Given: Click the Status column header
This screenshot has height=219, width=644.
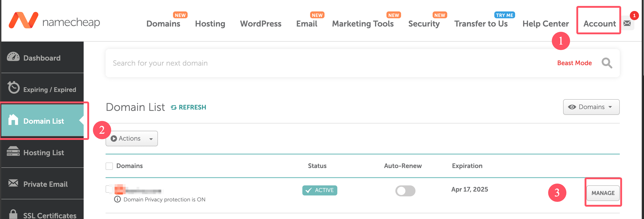Looking at the screenshot, I should coord(317,166).
